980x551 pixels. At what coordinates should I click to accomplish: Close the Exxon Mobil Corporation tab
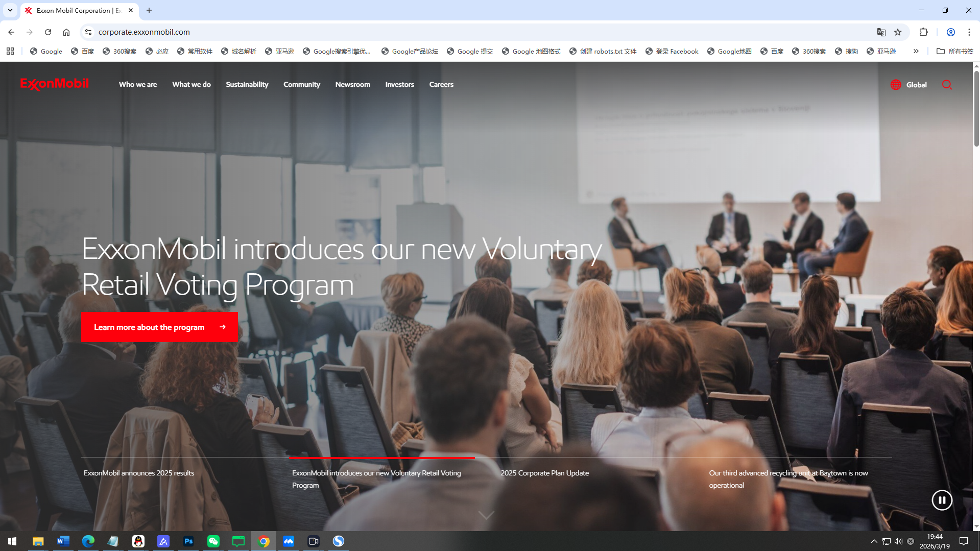coord(131,10)
